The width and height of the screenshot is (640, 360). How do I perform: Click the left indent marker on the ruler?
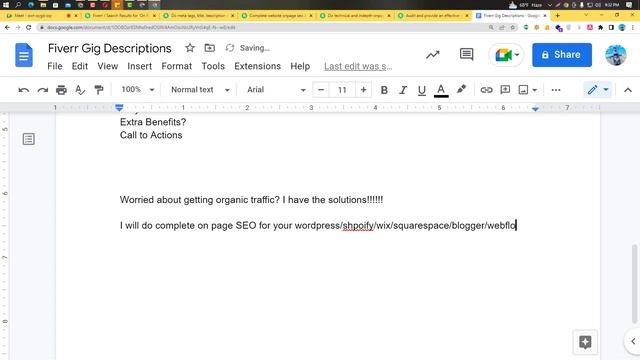pos(119,108)
